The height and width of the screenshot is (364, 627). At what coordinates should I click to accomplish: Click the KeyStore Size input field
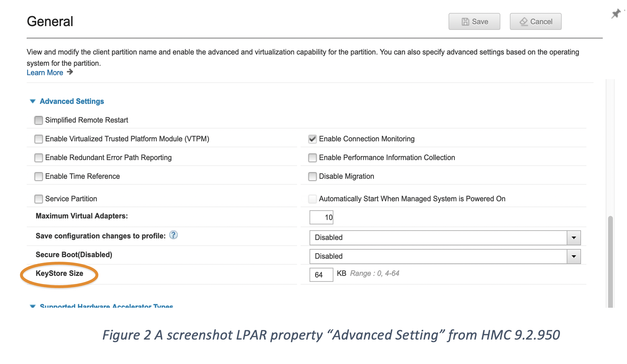tap(321, 275)
